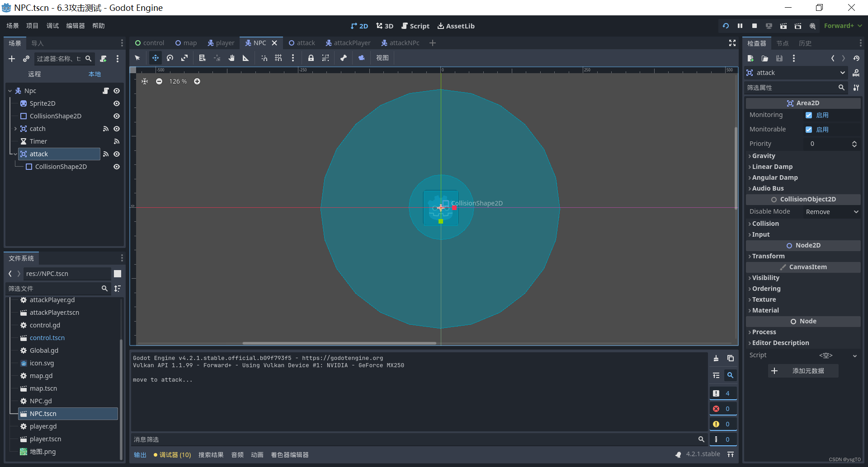Screen dimensions: 868x467
Task: Activate the Pan mode hand tool
Action: pos(231,58)
